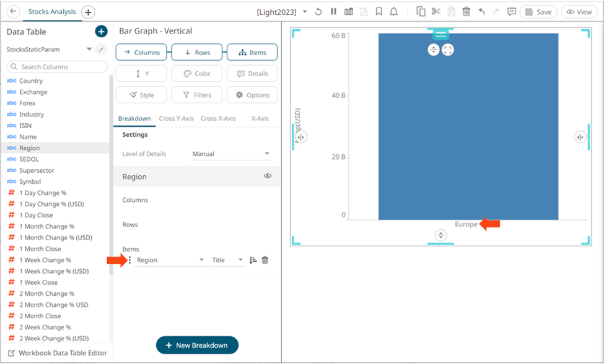Open notifications via the bell icon
Viewport: 606px width, 364px height.
393,11
